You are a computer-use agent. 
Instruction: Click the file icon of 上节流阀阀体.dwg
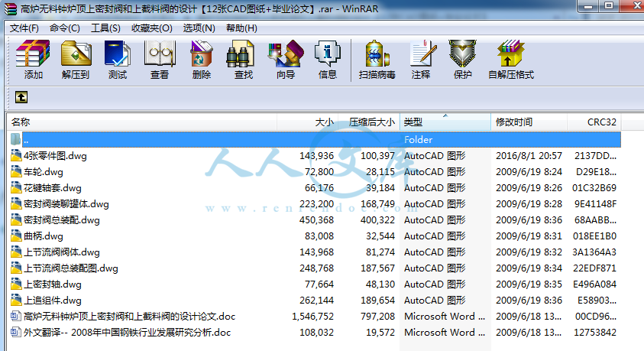pos(16,252)
